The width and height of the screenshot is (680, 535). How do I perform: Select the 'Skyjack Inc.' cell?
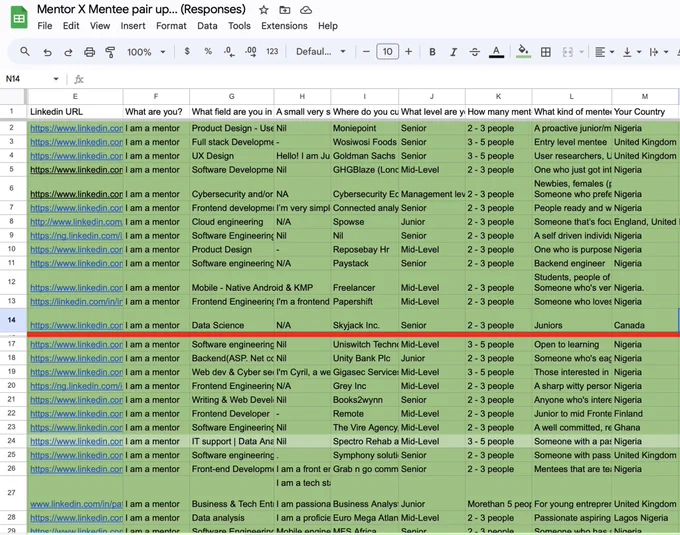[x=364, y=320]
